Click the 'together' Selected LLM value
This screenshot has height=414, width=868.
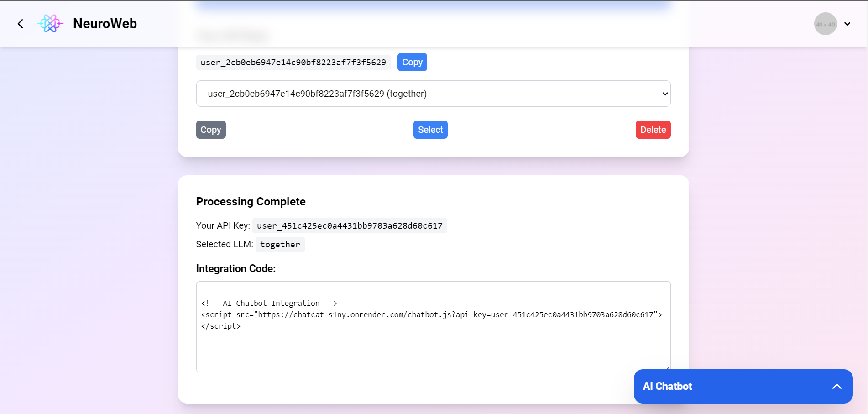tap(280, 245)
